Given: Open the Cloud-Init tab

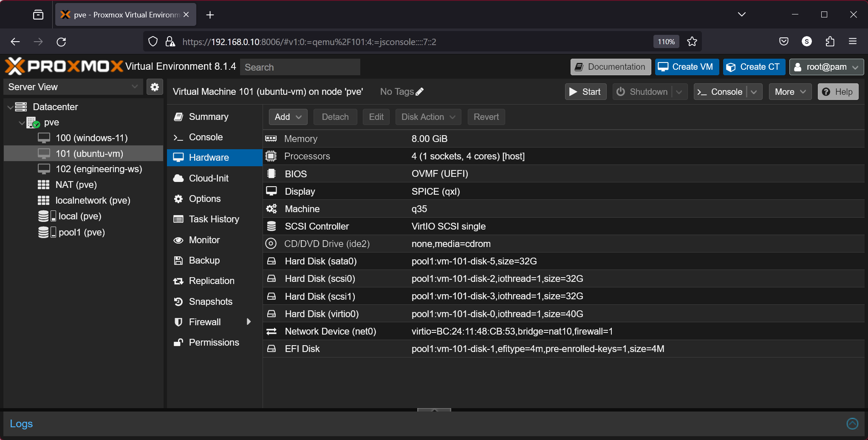Looking at the screenshot, I should (215, 178).
